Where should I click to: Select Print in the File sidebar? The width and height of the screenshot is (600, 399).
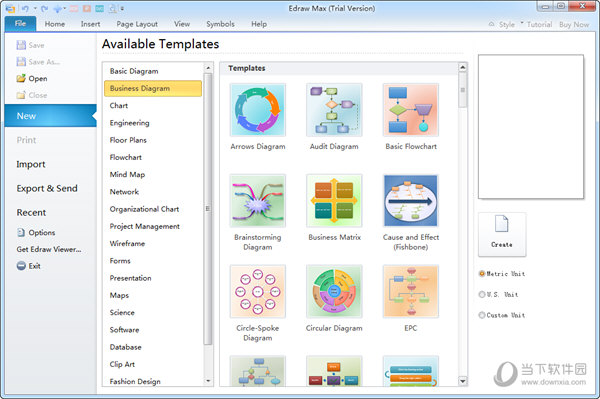26,140
